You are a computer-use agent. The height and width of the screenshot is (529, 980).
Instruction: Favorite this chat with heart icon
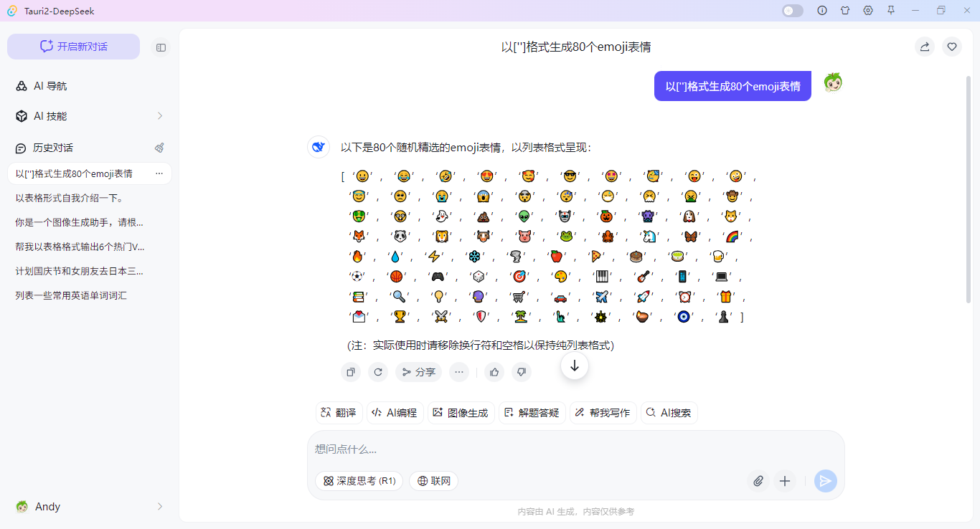pos(952,47)
